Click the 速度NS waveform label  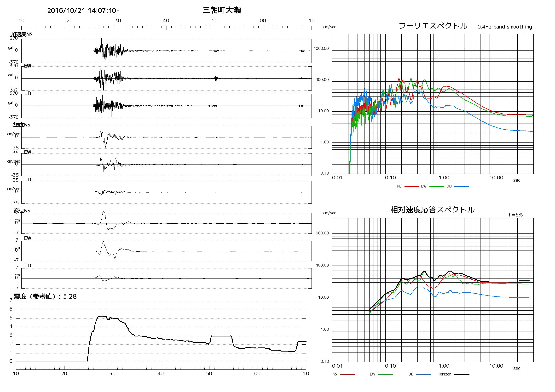pos(22,125)
